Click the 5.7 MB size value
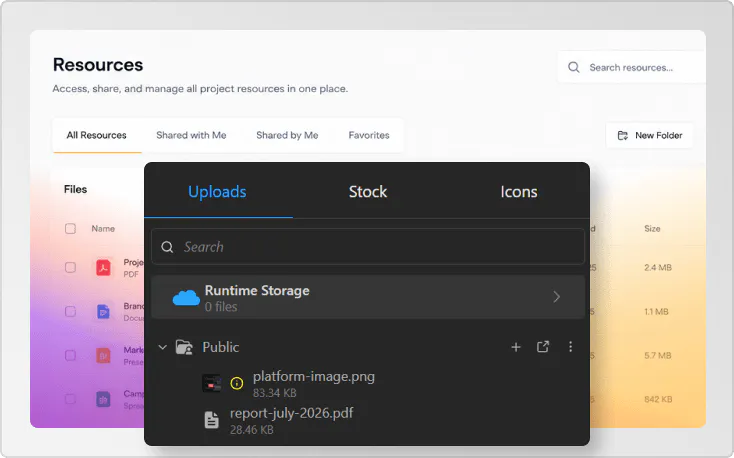Screen dimensions: 734x458 (x=658, y=355)
